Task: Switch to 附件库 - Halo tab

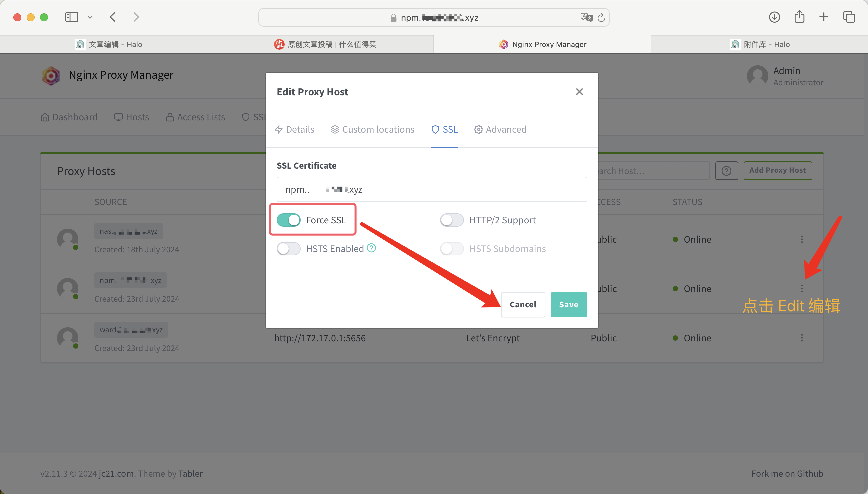Action: point(759,44)
